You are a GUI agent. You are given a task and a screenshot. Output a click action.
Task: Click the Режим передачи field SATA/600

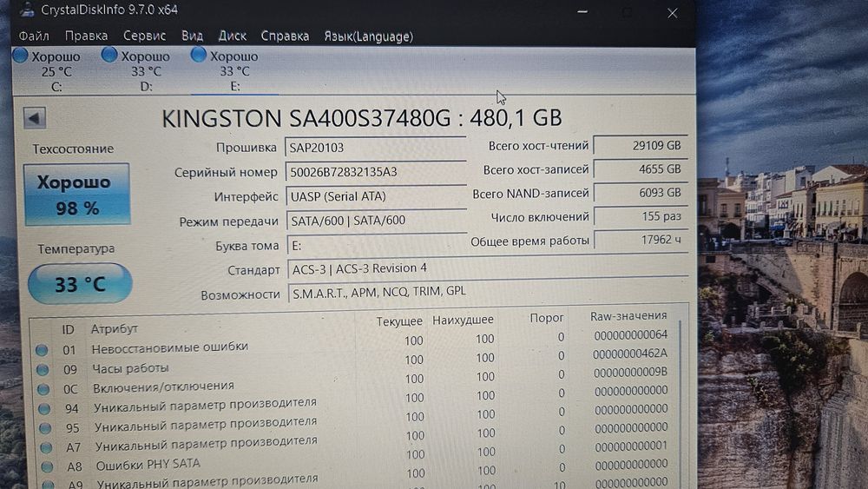(x=377, y=221)
